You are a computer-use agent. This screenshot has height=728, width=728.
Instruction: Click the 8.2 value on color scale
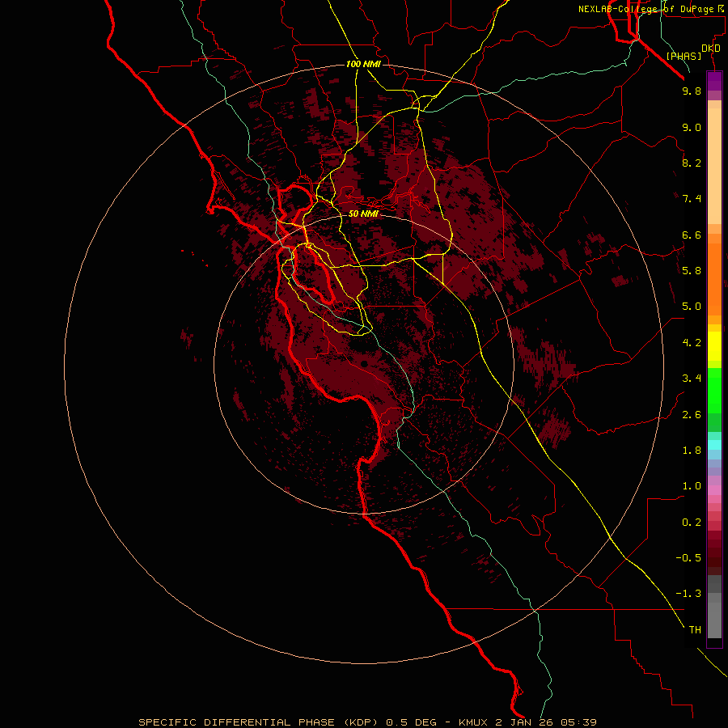[x=692, y=163]
